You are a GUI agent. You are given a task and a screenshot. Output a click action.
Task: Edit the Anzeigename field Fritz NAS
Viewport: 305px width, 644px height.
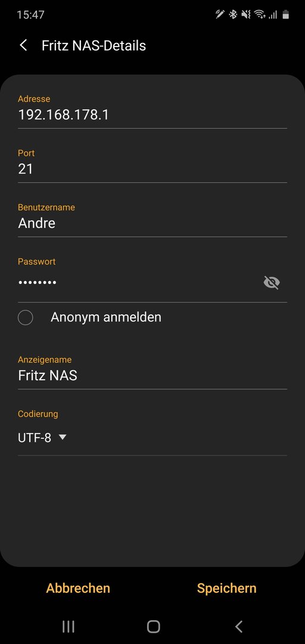(152, 376)
